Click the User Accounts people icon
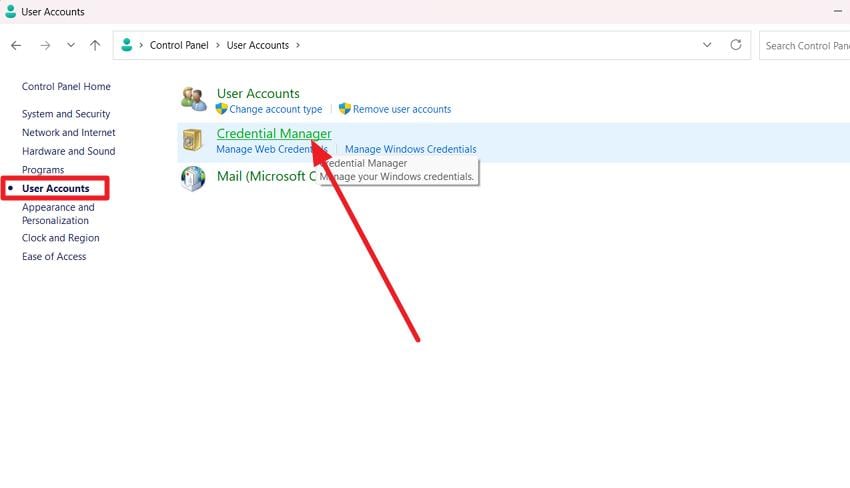 194,99
